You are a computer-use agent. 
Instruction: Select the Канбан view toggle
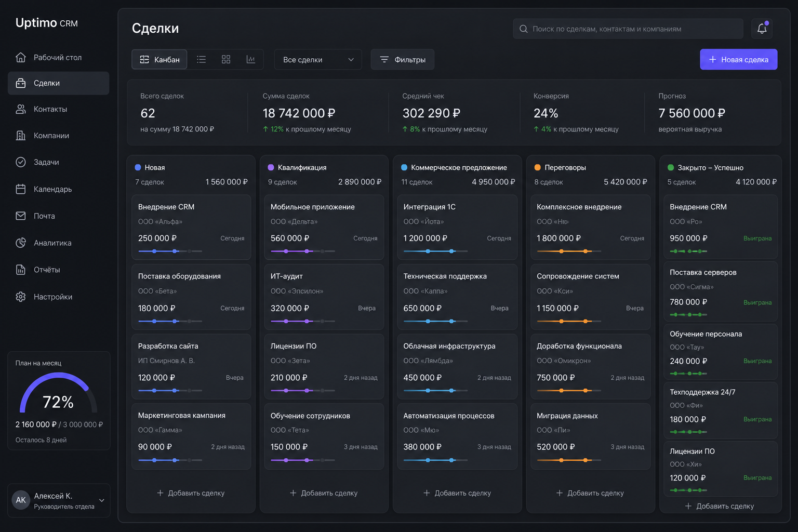[x=159, y=59]
